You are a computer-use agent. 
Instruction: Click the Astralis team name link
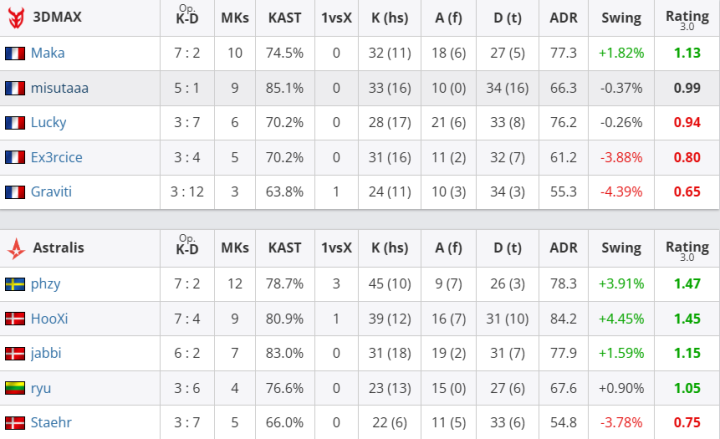(58, 248)
